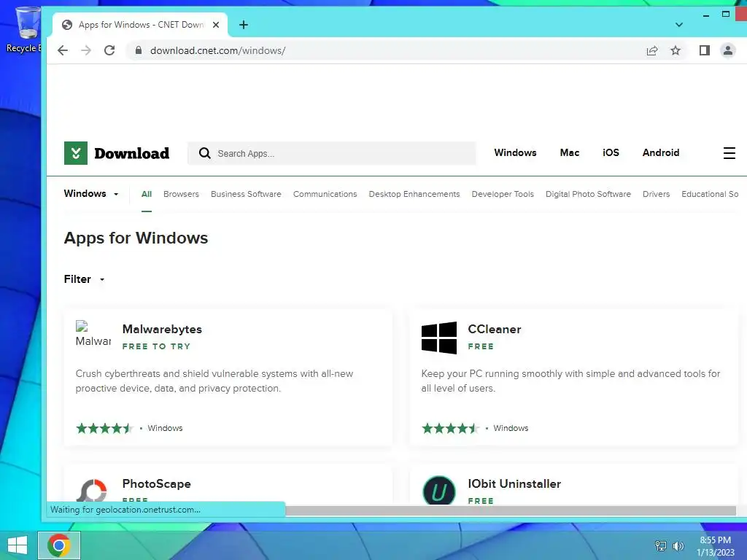The width and height of the screenshot is (747, 560).
Task: Click the Malwarebytes star rating
Action: click(104, 428)
